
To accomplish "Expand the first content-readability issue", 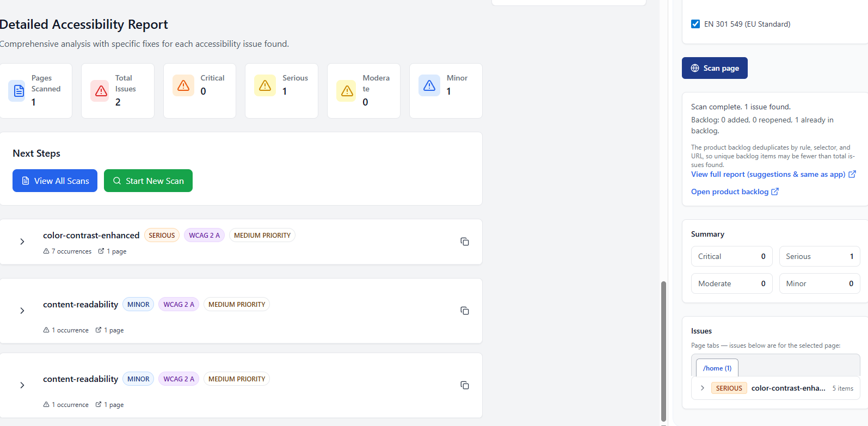I will [x=22, y=311].
